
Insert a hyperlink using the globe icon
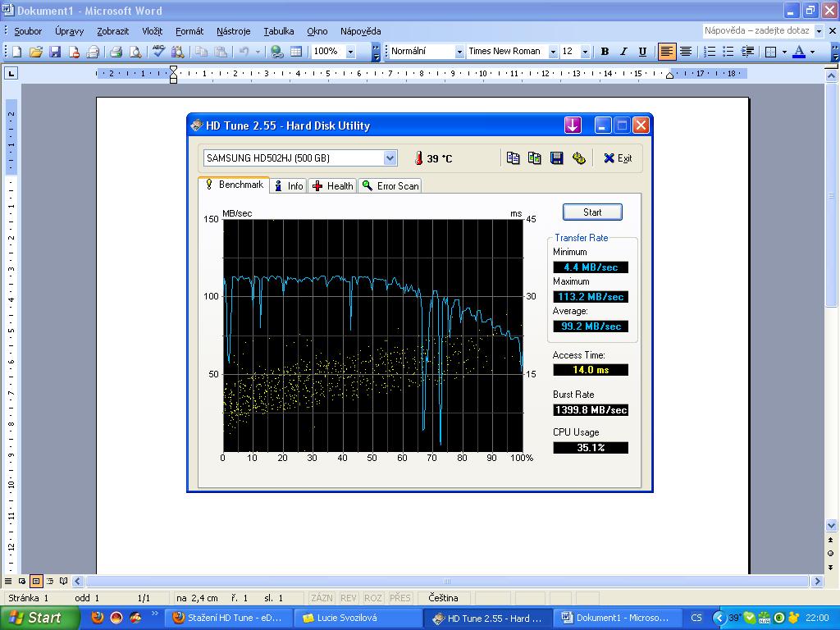[277, 52]
